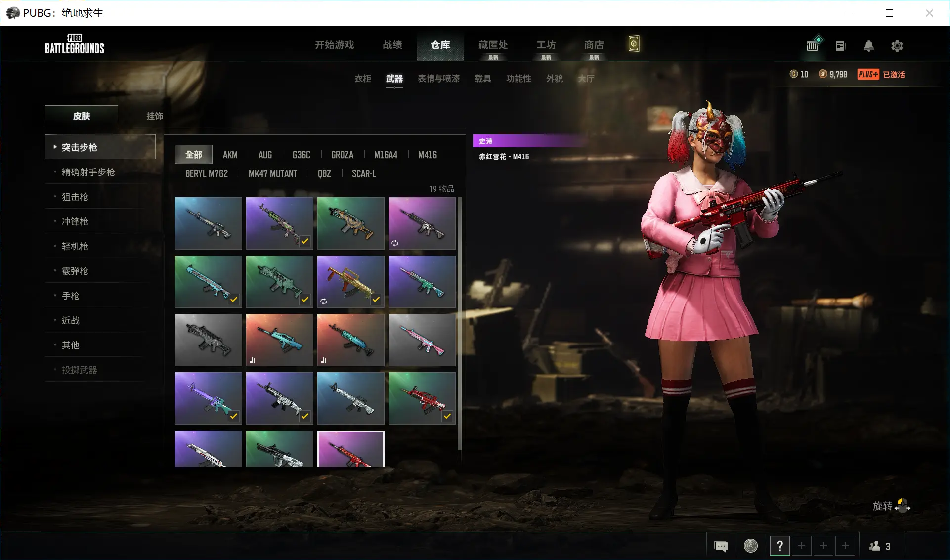Switch to the 表情与喷漆 sub-tab
This screenshot has width=950, height=560.
(439, 78)
